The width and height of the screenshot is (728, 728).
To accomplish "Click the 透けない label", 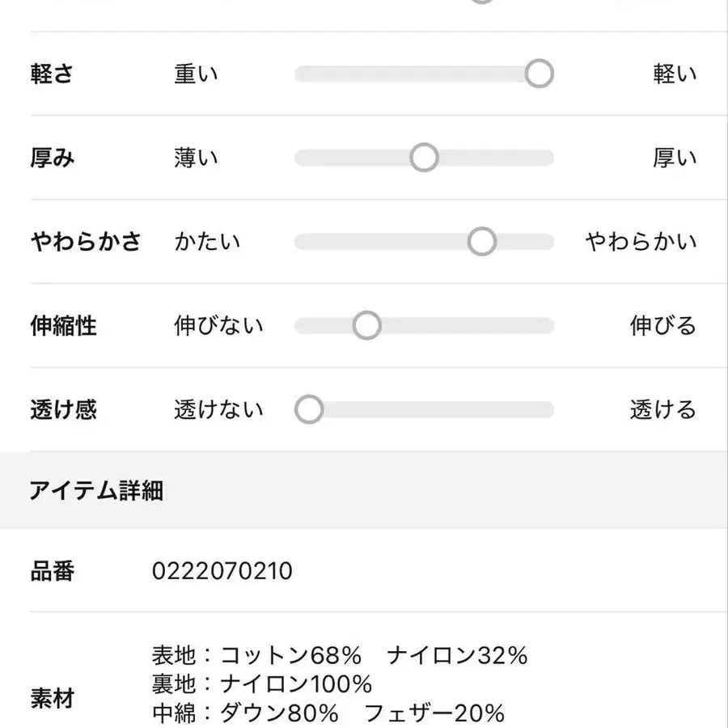I will (x=218, y=409).
